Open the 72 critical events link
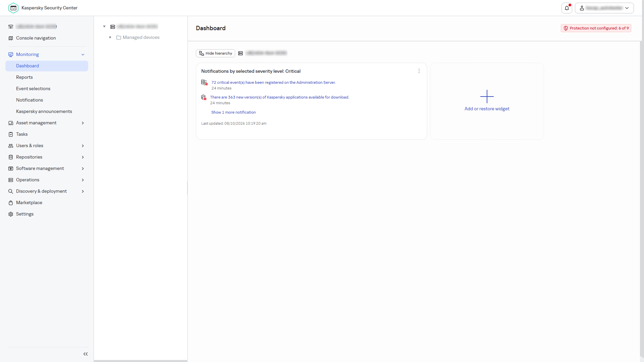Viewport: 644px width, 362px height. [x=273, y=82]
